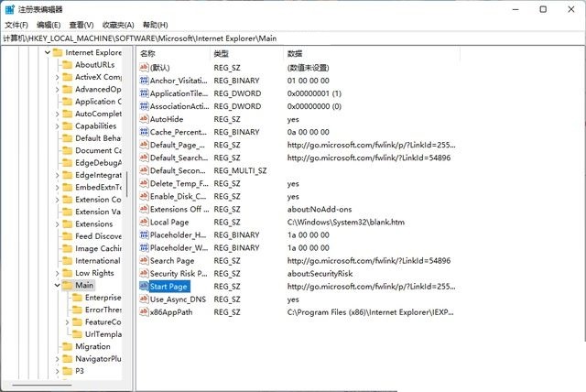Screen dimensions: 586x392
Task: Select the Default_Search value name
Action: point(179,158)
